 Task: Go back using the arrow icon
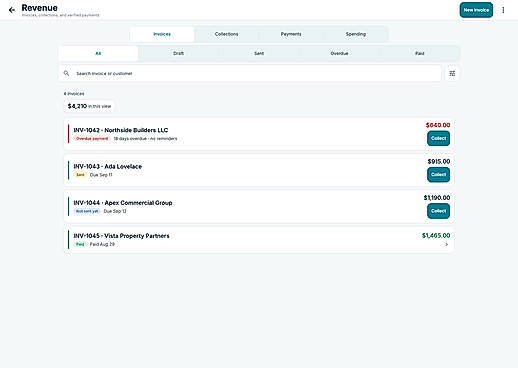pyautogui.click(x=12, y=10)
